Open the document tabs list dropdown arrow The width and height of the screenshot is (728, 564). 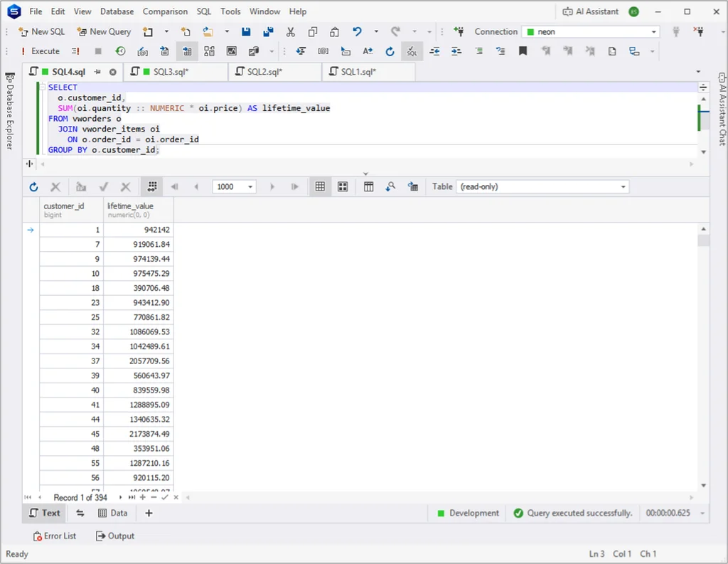pyautogui.click(x=698, y=72)
